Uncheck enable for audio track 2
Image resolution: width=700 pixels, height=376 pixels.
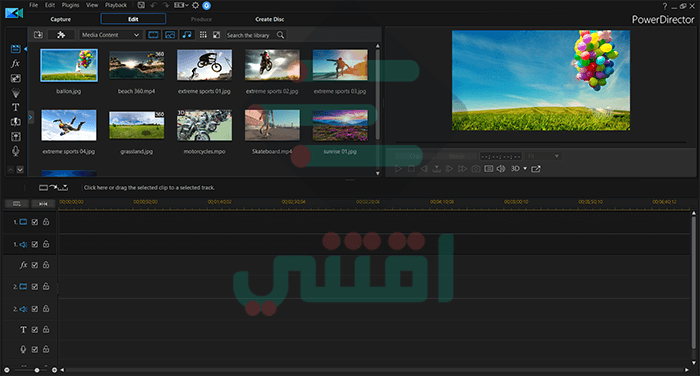[x=35, y=309]
